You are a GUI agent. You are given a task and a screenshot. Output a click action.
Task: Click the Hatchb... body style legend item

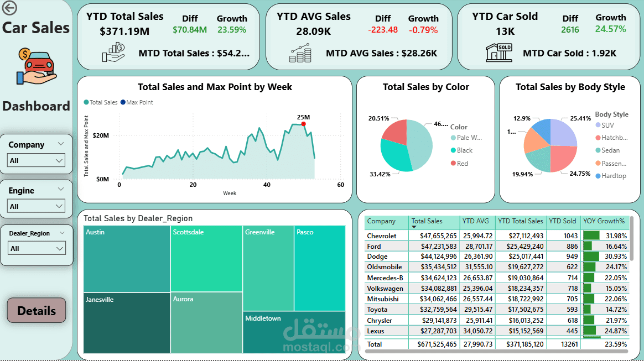pyautogui.click(x=611, y=138)
